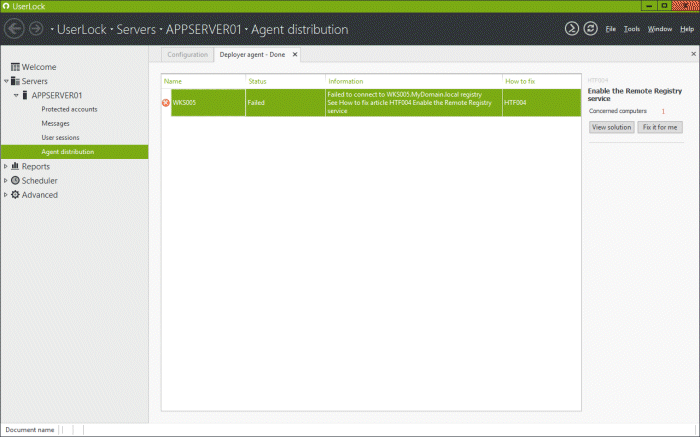Image resolution: width=700 pixels, height=437 pixels.
Task: Click APPSERVER01 in the header breadcrumb
Action: click(x=204, y=29)
